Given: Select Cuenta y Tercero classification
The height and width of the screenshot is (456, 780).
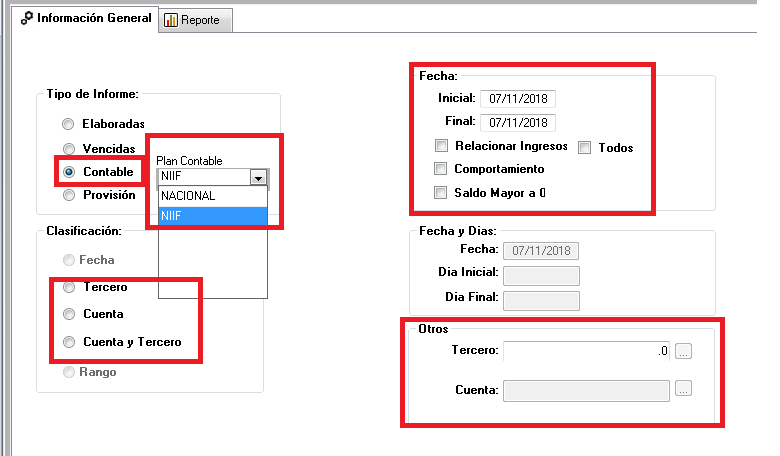Looking at the screenshot, I should pos(68,343).
